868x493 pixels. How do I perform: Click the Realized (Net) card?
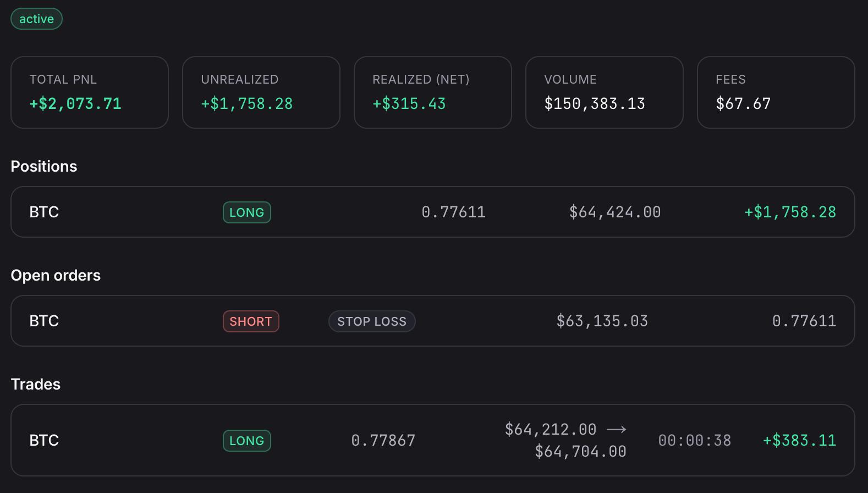tap(433, 92)
